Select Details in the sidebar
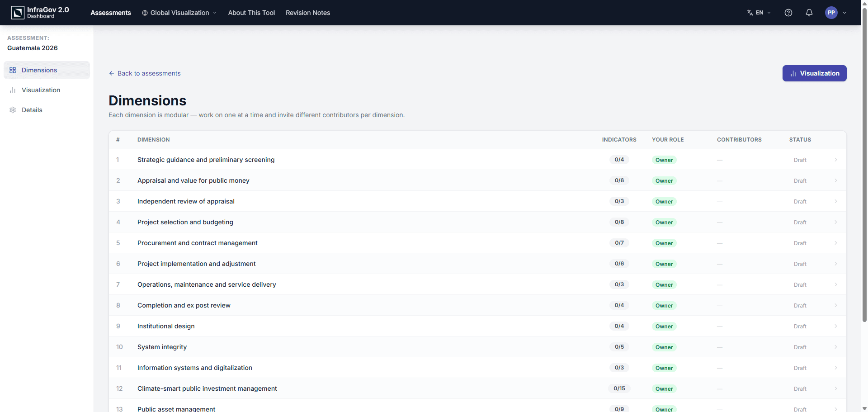Screen dimensions: 868x412 click(x=47, y=110)
